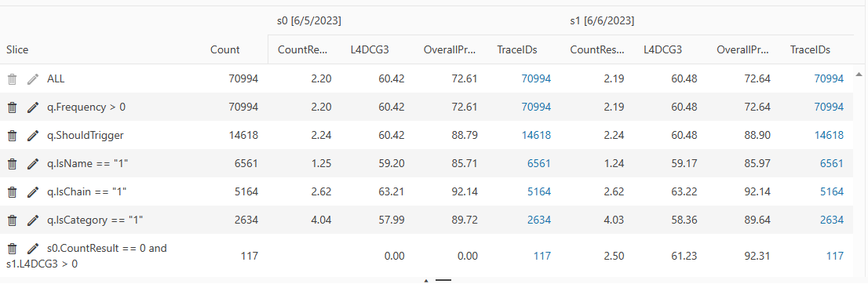Delete the q.ShouldTrigger slice
This screenshot has width=868, height=284.
[13, 135]
